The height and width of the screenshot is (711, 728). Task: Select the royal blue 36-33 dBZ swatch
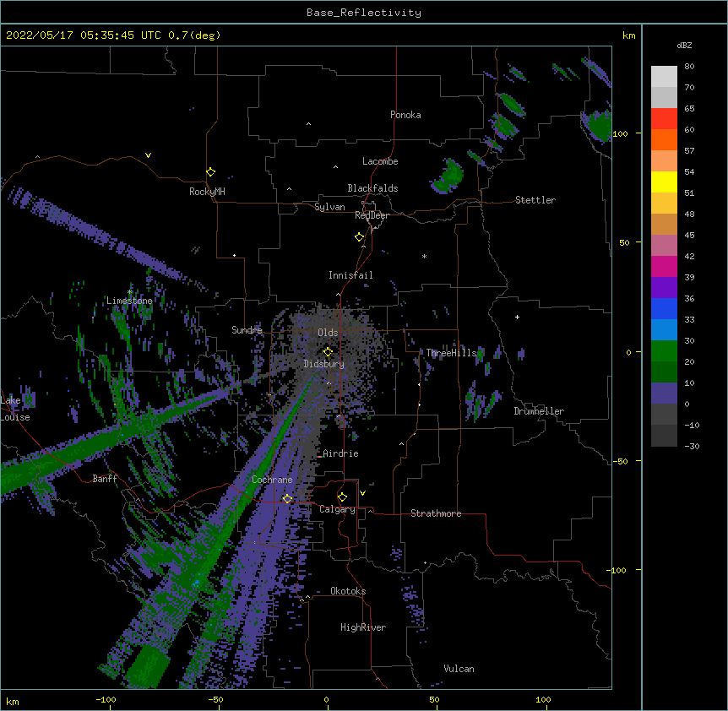pos(664,308)
